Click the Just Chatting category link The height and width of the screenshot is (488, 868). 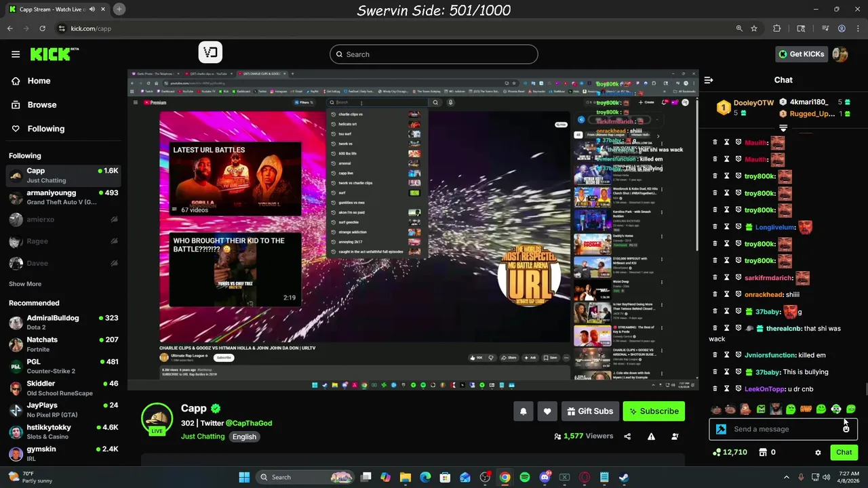click(x=203, y=436)
